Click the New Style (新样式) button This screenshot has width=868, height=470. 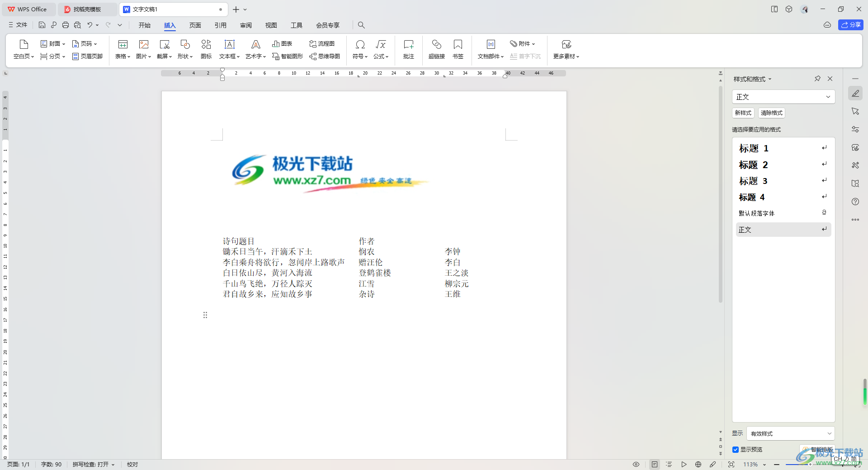(743, 113)
